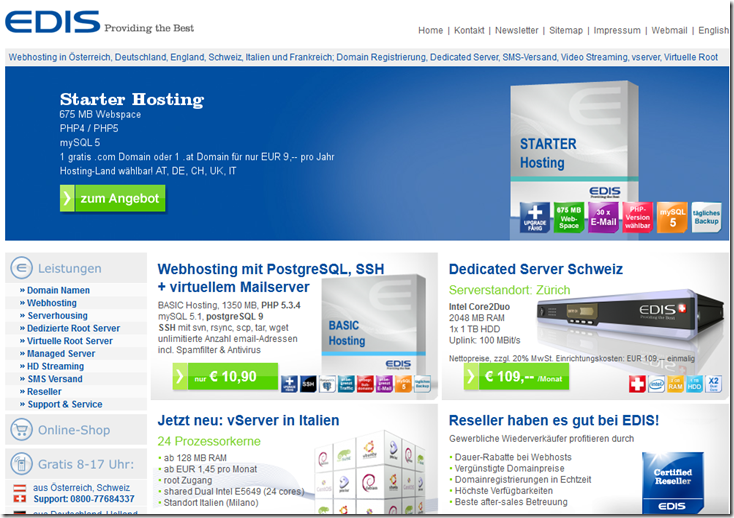Open Virtuelle Root Server link

pos(69,341)
